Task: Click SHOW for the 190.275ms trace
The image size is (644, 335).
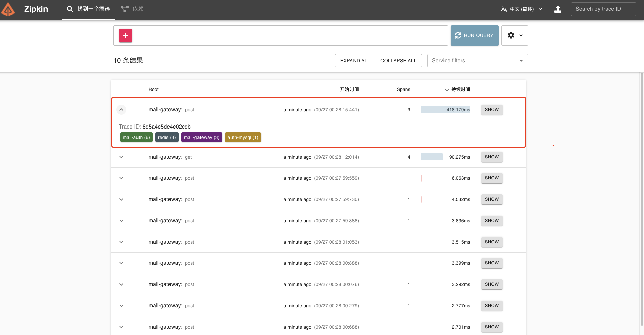Action: 492,157
